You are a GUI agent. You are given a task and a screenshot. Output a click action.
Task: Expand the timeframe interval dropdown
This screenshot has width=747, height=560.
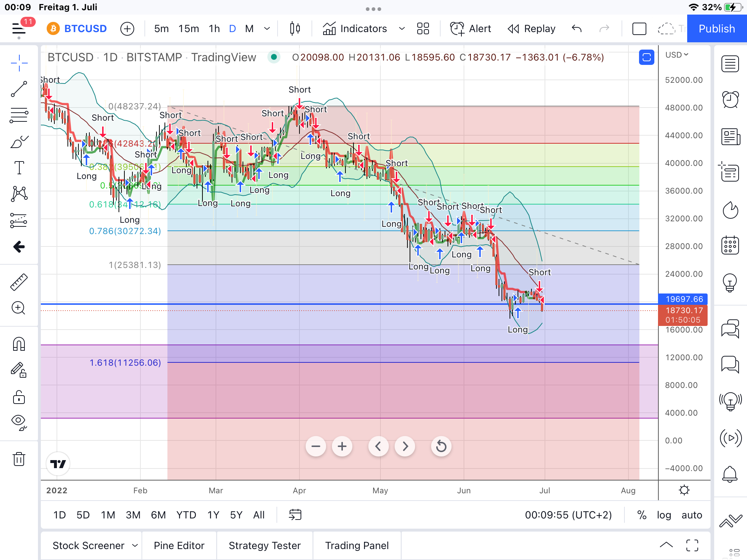click(267, 28)
